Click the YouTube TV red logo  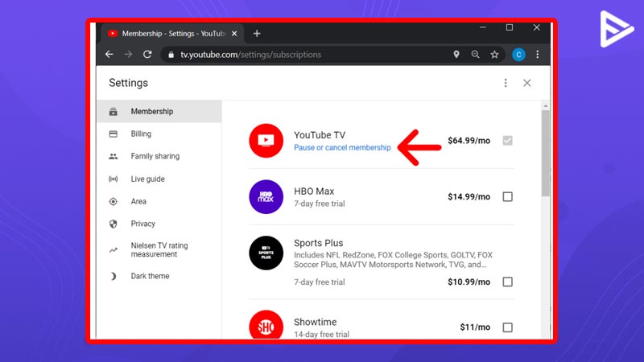[x=266, y=141]
